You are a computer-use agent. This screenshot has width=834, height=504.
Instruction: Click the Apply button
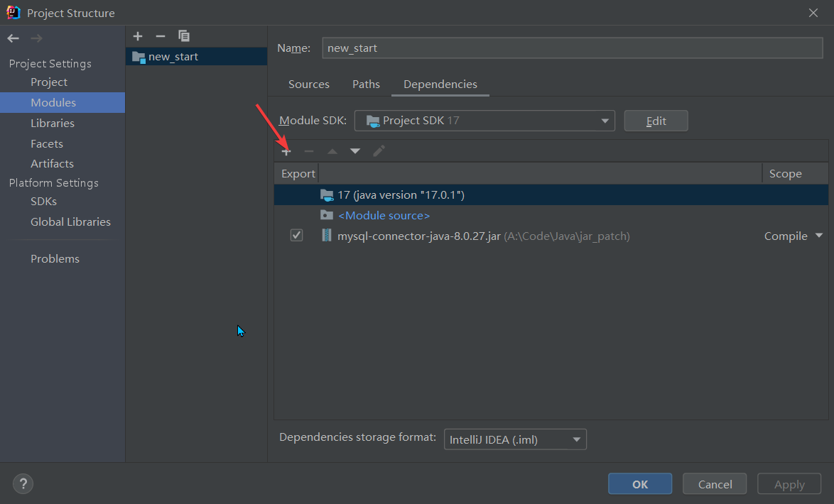(789, 484)
